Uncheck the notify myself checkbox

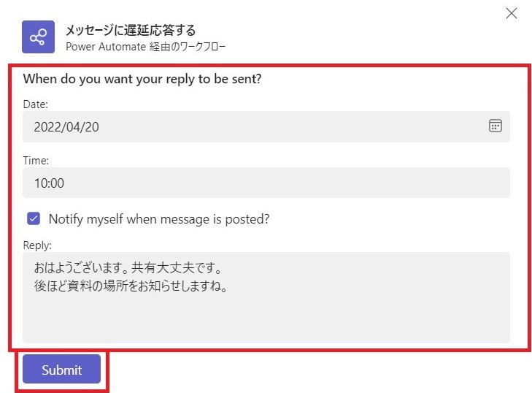click(x=34, y=218)
